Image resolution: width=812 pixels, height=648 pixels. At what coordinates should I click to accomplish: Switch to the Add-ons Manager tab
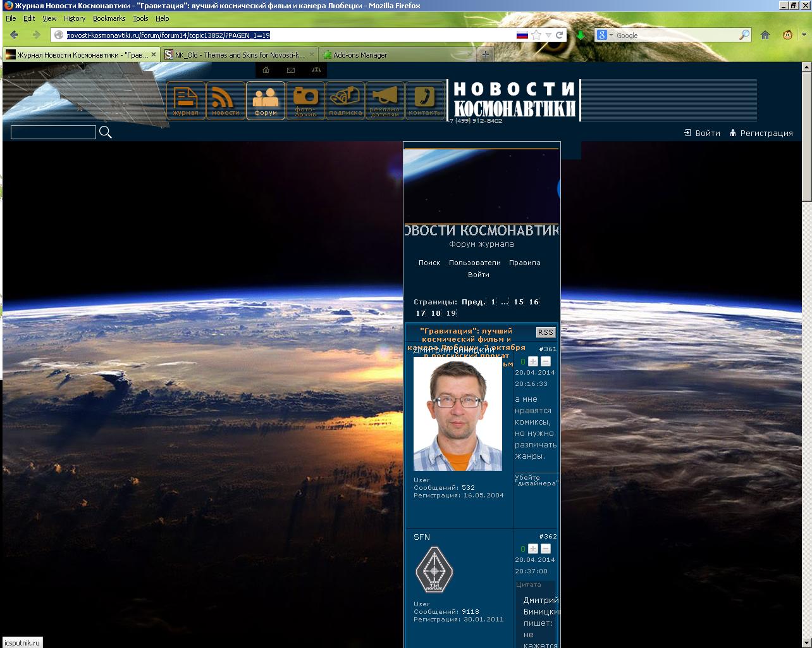(x=360, y=55)
